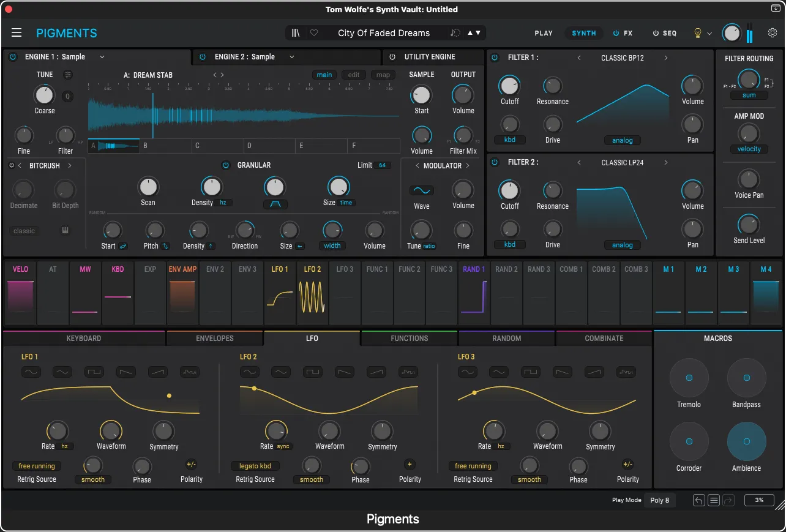Open Play Mode Poly 8 dropdown
This screenshot has width=786, height=532.
(x=659, y=500)
